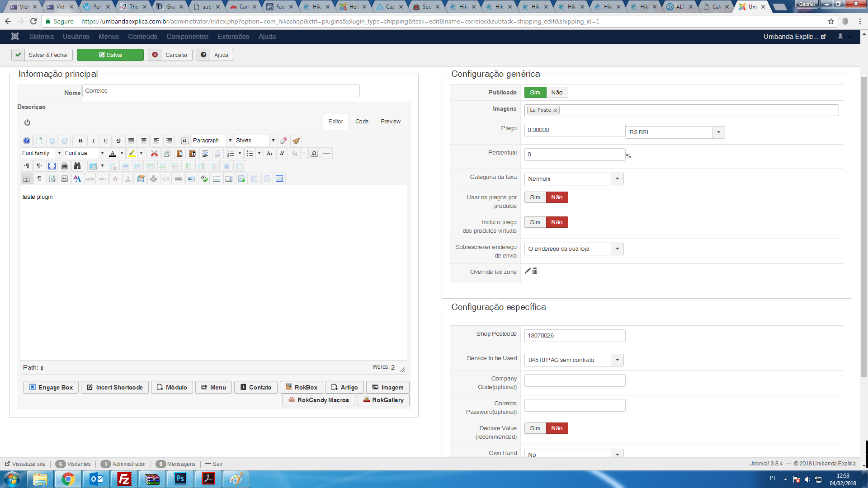Click the Override tax zone pencil icon

(x=528, y=271)
